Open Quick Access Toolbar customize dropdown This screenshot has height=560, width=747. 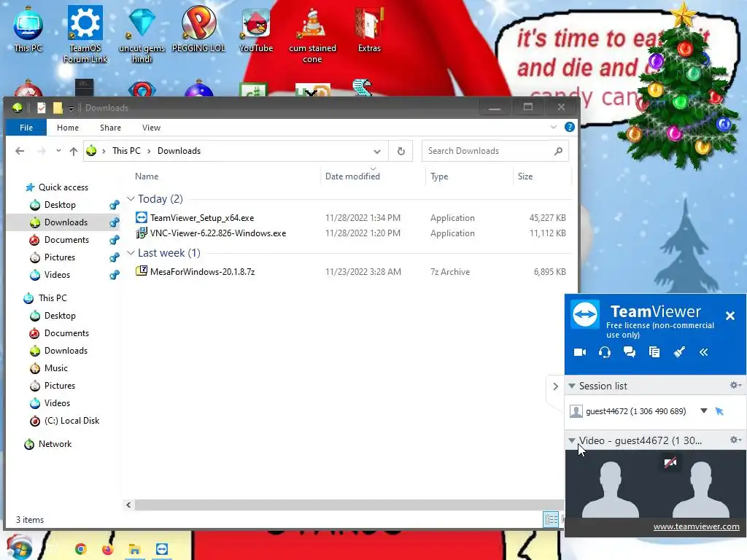coord(71,109)
